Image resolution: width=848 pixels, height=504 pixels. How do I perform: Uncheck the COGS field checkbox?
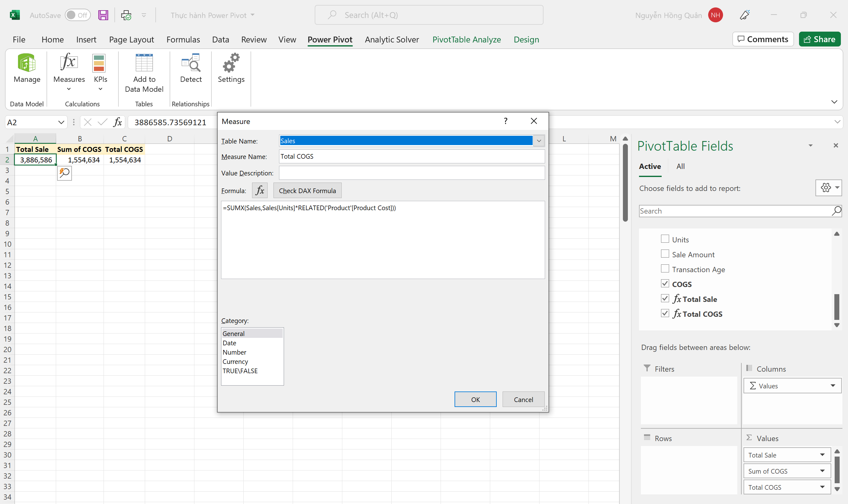pyautogui.click(x=664, y=284)
